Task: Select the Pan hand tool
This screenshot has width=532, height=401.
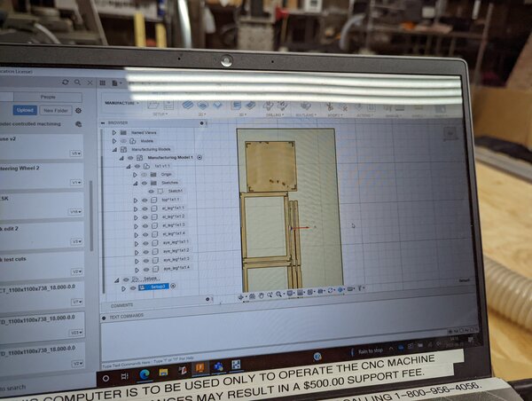Action: click(262, 295)
